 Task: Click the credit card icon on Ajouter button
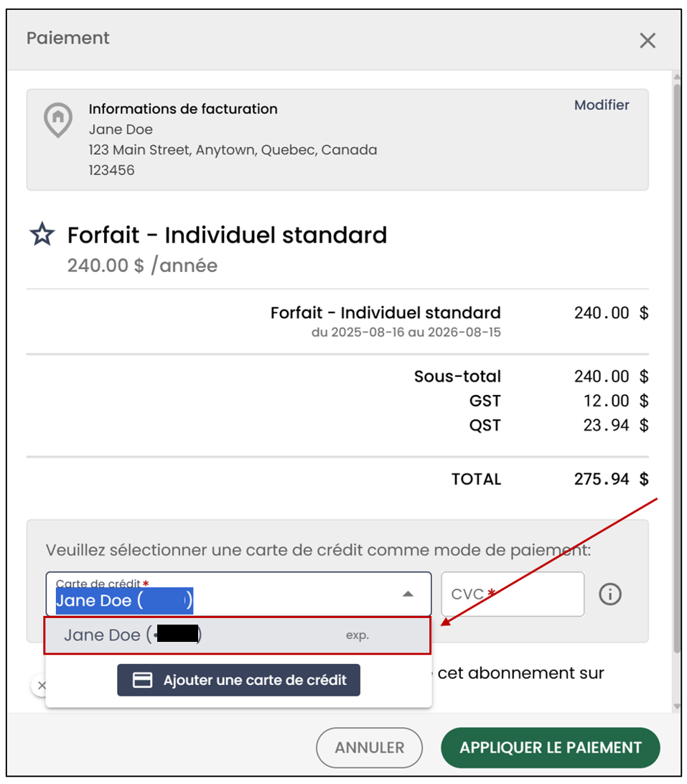click(142, 680)
